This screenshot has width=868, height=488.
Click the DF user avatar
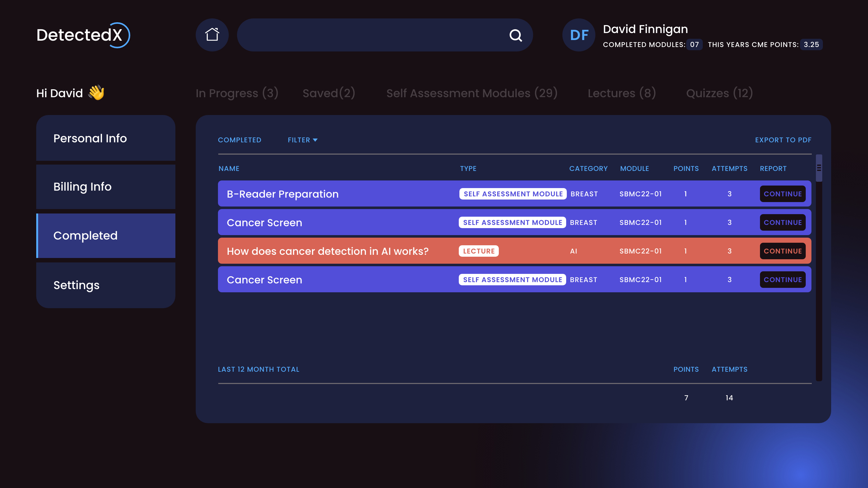[579, 35]
